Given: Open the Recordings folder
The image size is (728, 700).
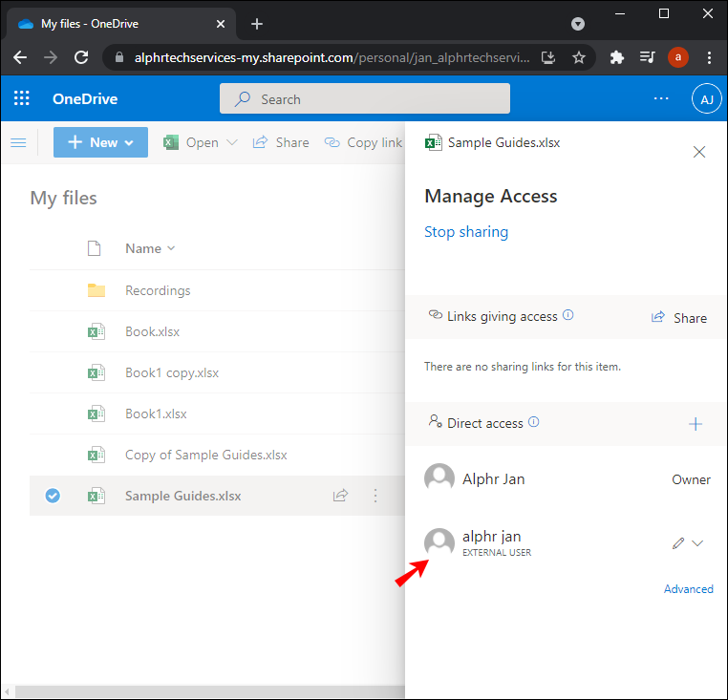Looking at the screenshot, I should (x=158, y=290).
